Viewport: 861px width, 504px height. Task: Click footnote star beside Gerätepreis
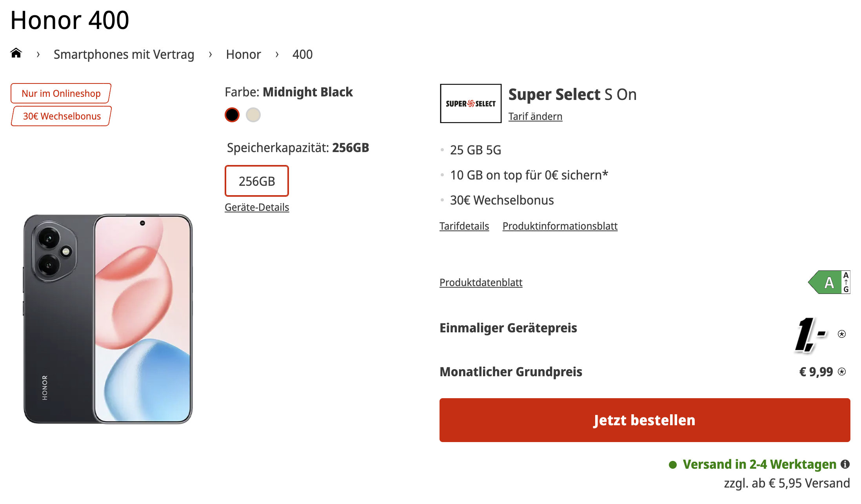coord(841,334)
